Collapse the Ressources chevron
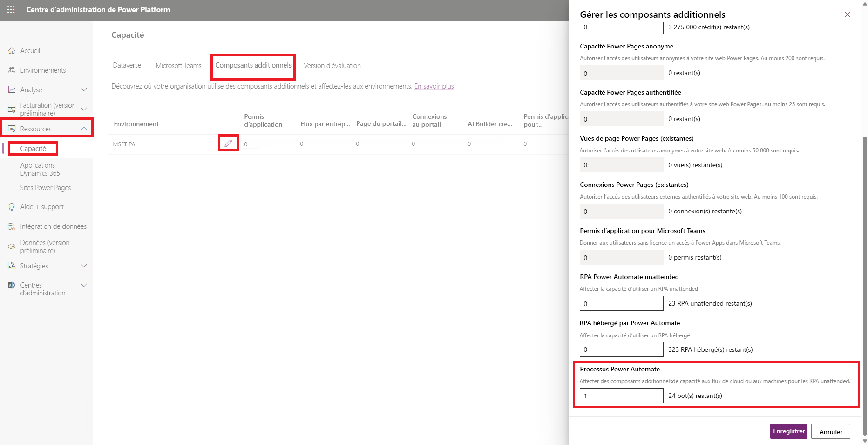The height and width of the screenshot is (445, 868). pos(84,129)
